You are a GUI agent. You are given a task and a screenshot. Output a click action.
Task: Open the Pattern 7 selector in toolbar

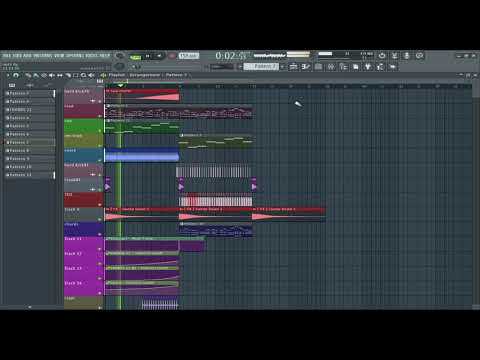click(261, 66)
